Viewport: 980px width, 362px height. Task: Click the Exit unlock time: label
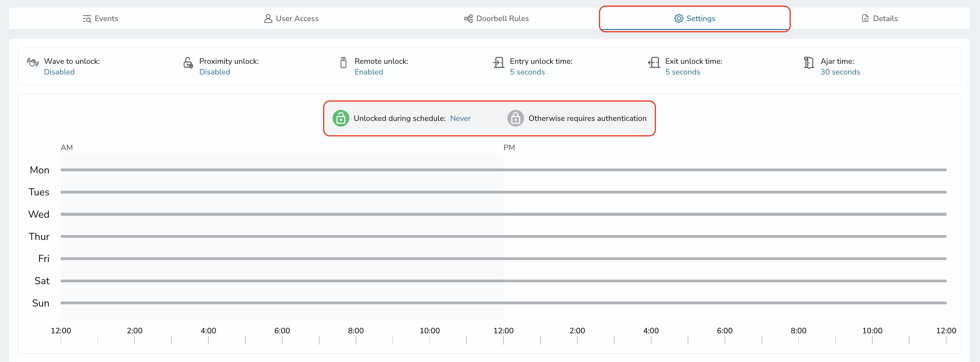(694, 61)
